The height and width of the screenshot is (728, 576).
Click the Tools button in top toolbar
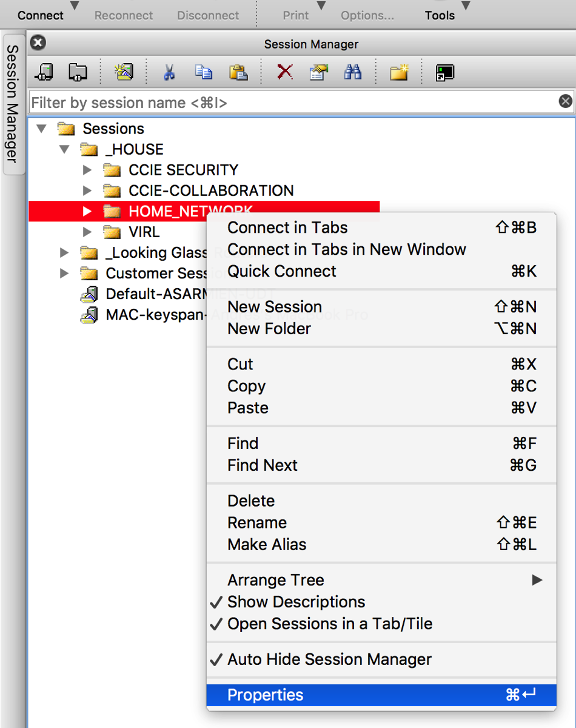pyautogui.click(x=440, y=15)
